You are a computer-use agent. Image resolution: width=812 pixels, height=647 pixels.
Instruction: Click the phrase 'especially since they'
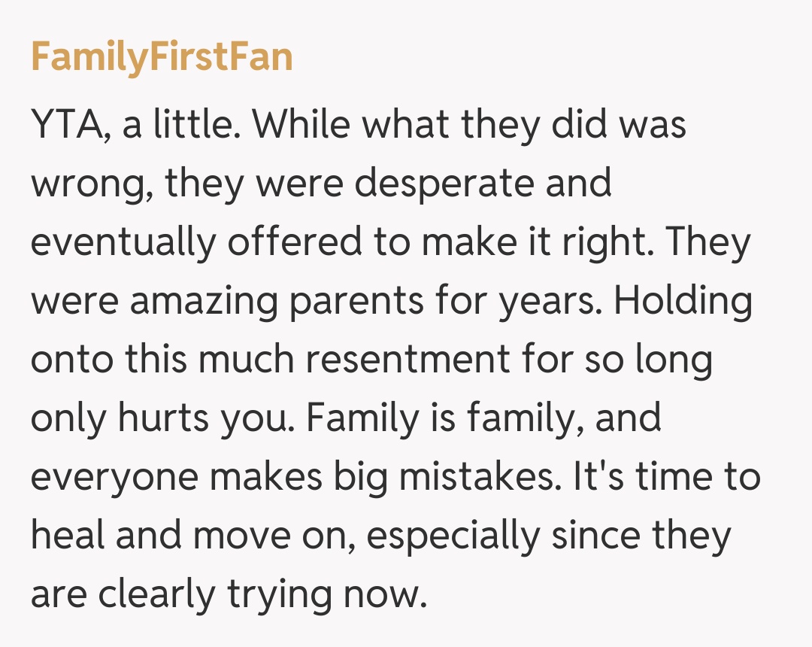pyautogui.click(x=550, y=536)
